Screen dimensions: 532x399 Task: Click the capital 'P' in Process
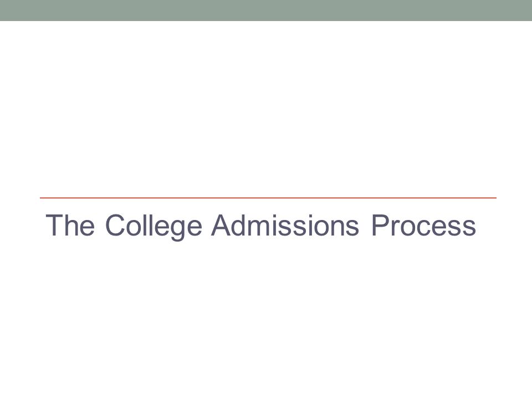(x=381, y=225)
